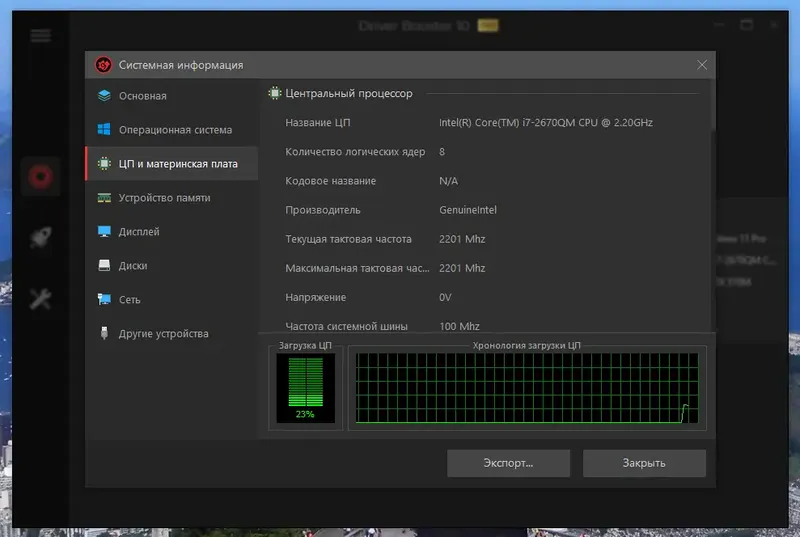Click the Центральный процессор section header
The width and height of the screenshot is (800, 537).
[x=349, y=93]
